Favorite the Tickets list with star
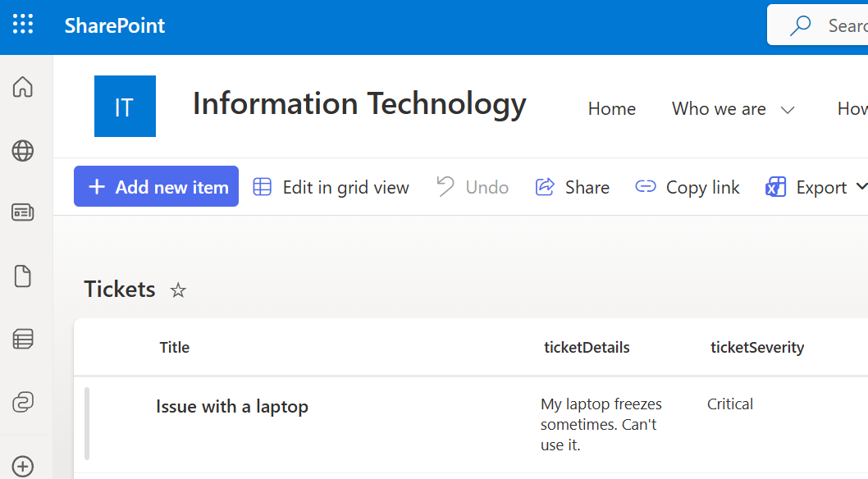 coord(178,290)
